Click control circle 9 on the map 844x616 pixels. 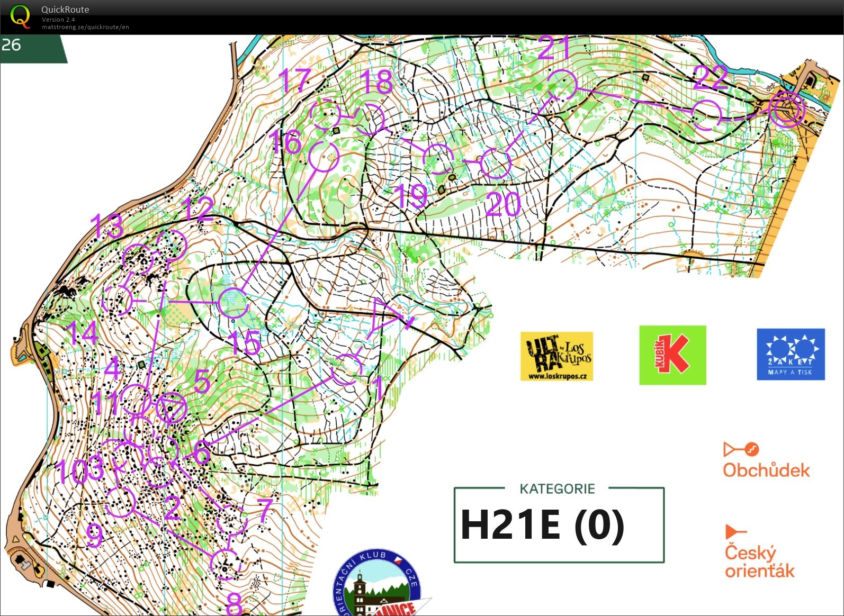pyautogui.click(x=121, y=502)
